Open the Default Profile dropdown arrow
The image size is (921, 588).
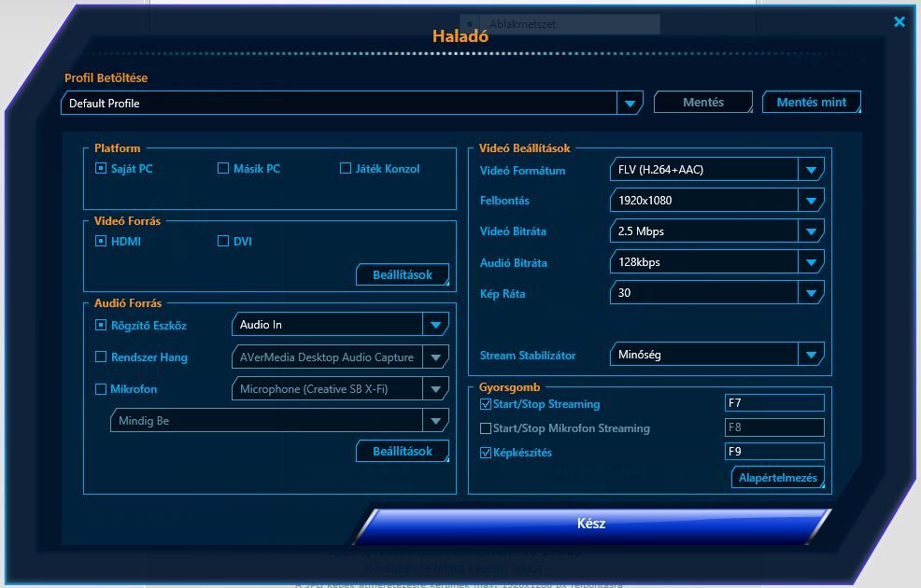coord(630,104)
